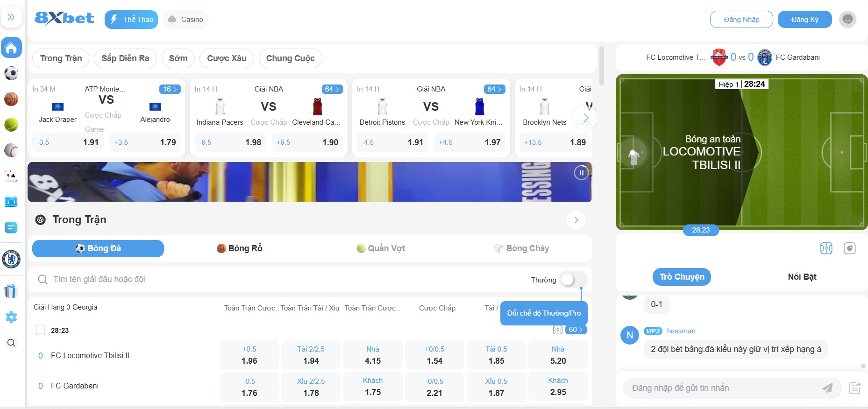868x409 pixels.
Task: Pick FC Locomotive +0.5 at 1.96
Action: pos(249,355)
